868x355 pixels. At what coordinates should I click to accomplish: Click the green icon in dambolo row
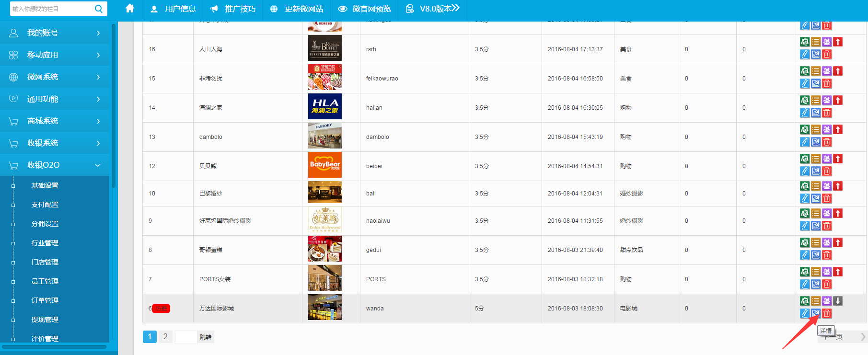tap(805, 129)
